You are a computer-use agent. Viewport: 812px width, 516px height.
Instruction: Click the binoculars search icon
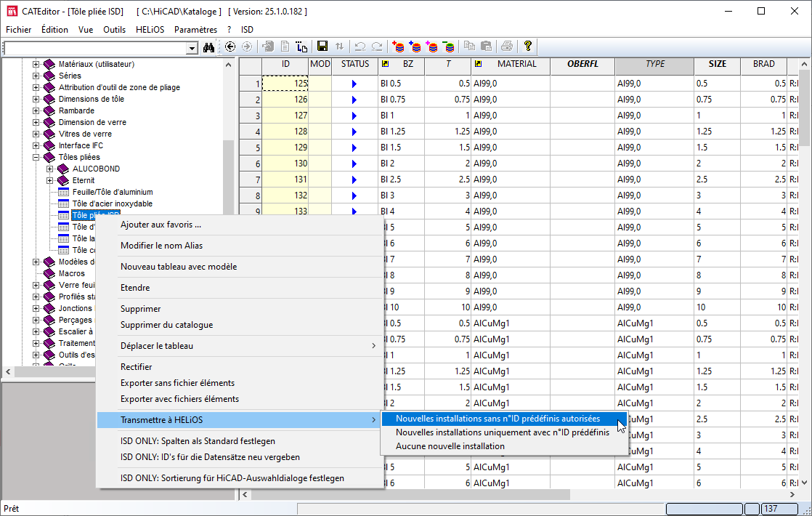coord(209,47)
